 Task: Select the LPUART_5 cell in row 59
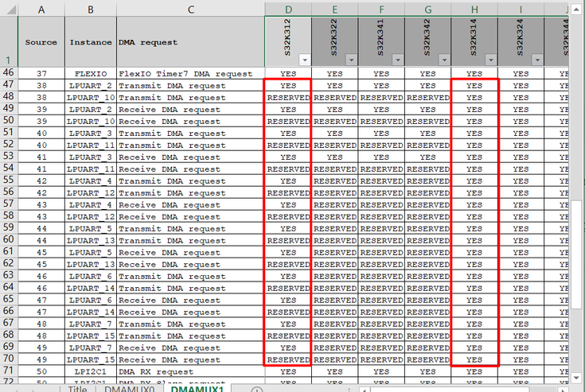[91, 228]
